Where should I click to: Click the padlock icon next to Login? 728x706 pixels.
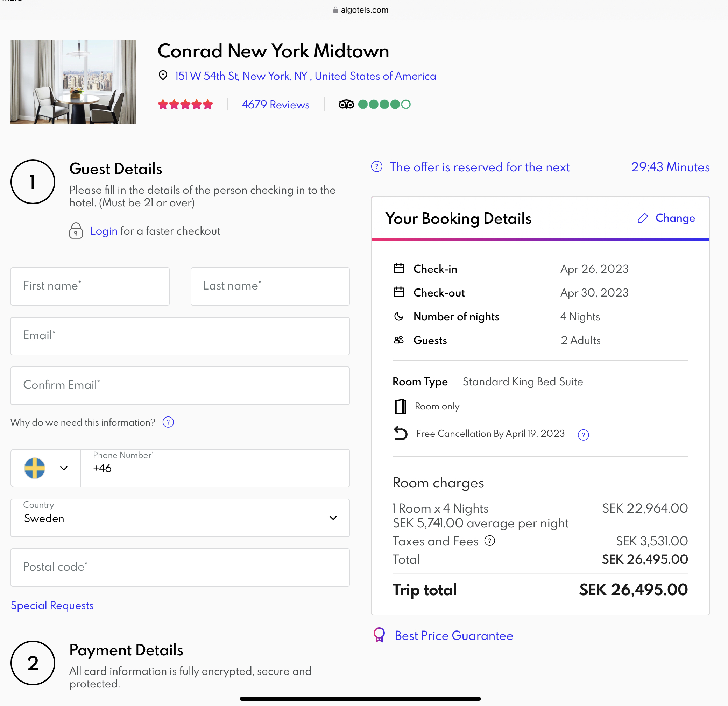click(x=76, y=231)
